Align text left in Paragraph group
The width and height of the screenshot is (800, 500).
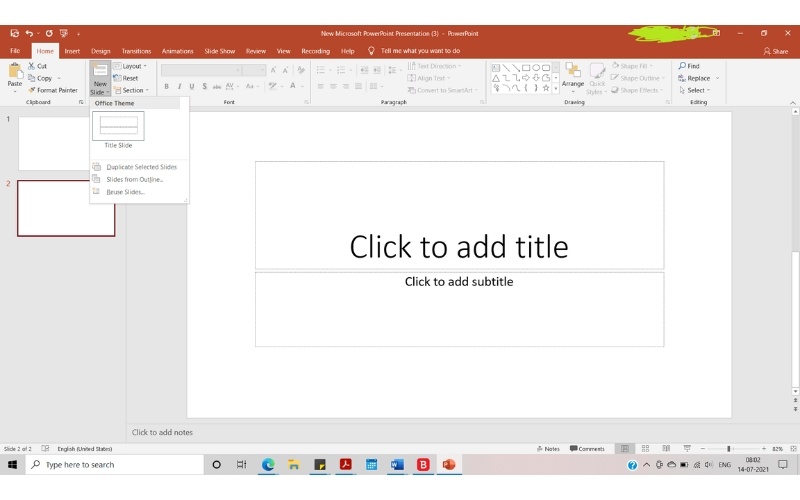tap(320, 86)
